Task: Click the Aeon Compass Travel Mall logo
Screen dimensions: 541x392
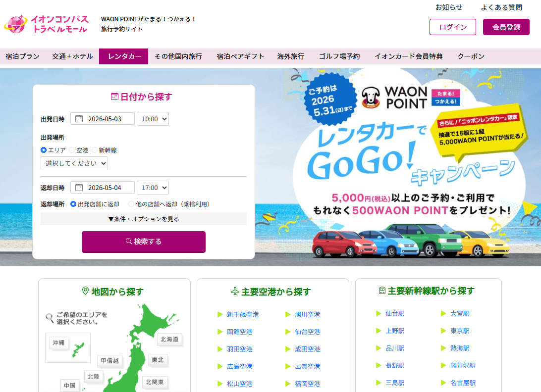Action: pos(46,24)
